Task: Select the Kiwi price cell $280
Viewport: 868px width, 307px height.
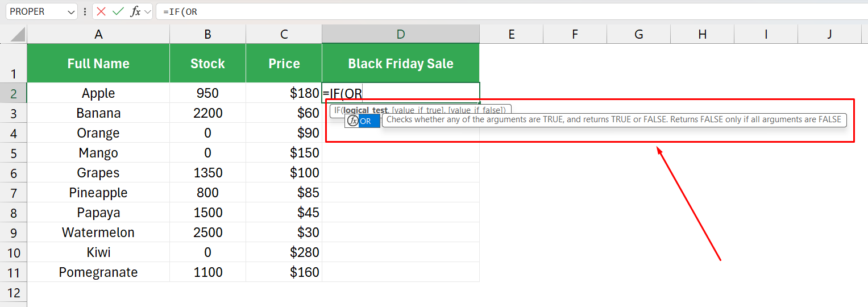Action: 284,252
